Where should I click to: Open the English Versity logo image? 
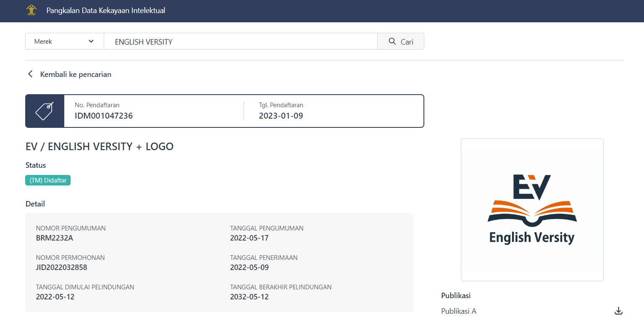click(x=532, y=210)
